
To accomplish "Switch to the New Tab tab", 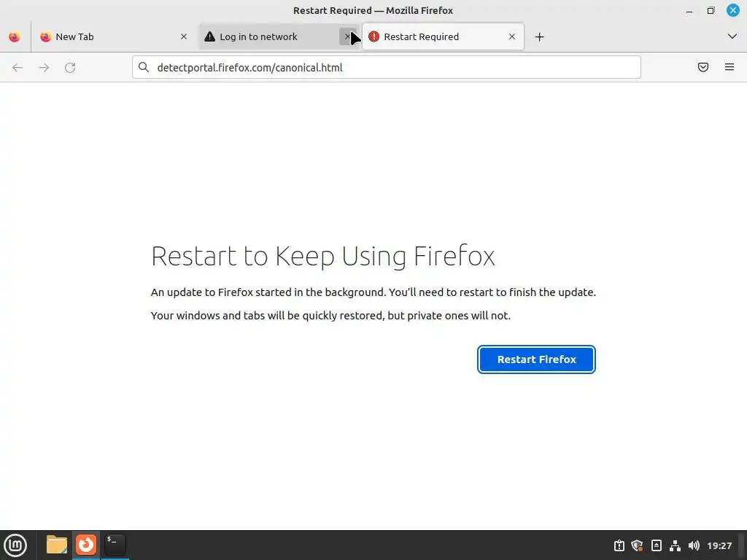I will coord(115,36).
